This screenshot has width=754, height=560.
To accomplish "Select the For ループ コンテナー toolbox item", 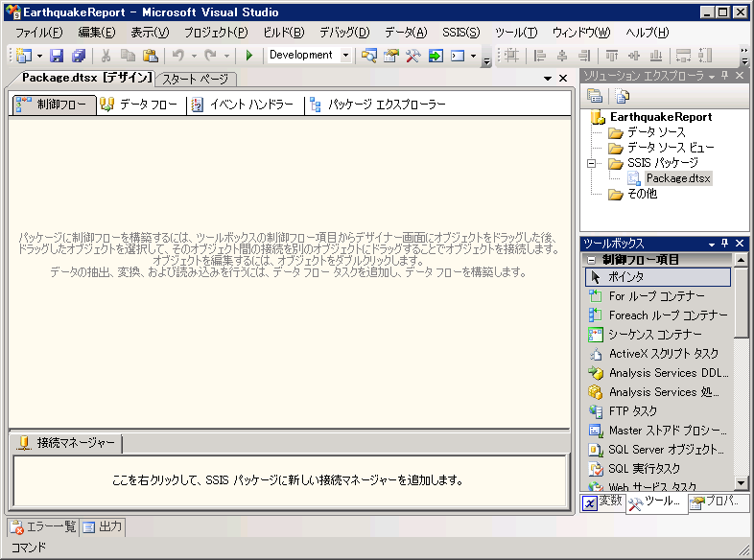I will (658, 296).
